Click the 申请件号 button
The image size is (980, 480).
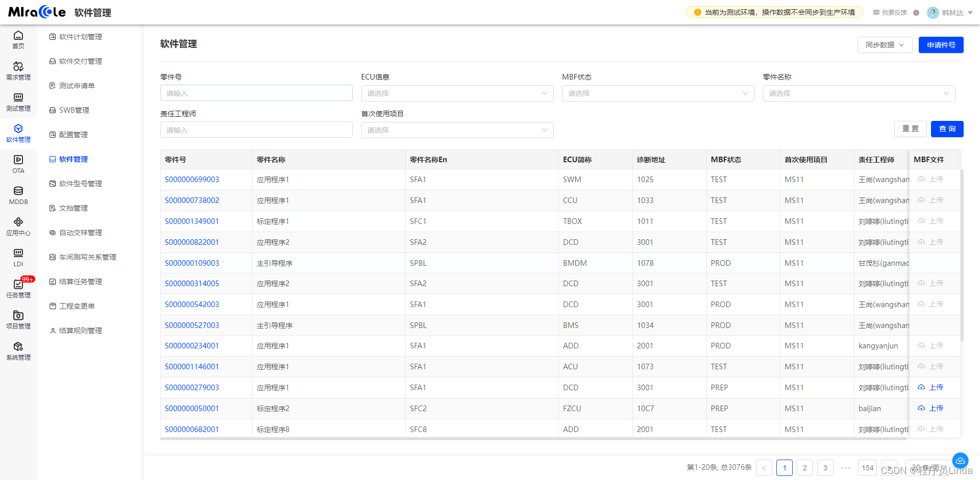pyautogui.click(x=941, y=45)
